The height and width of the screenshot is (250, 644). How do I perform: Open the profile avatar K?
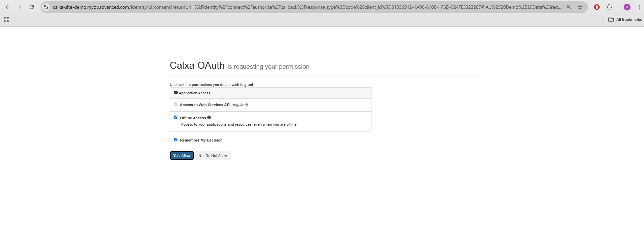(x=627, y=7)
